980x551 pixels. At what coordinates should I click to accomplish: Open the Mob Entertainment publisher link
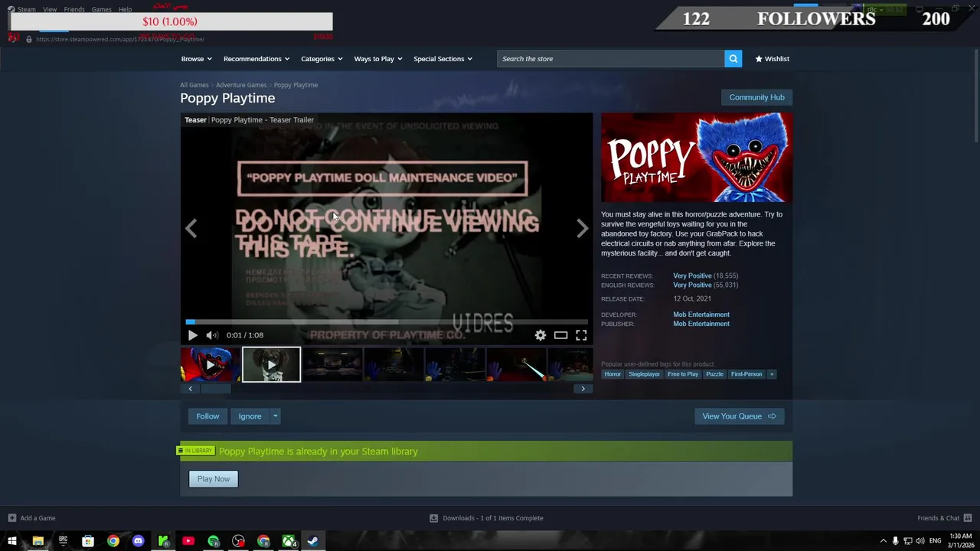pos(701,324)
